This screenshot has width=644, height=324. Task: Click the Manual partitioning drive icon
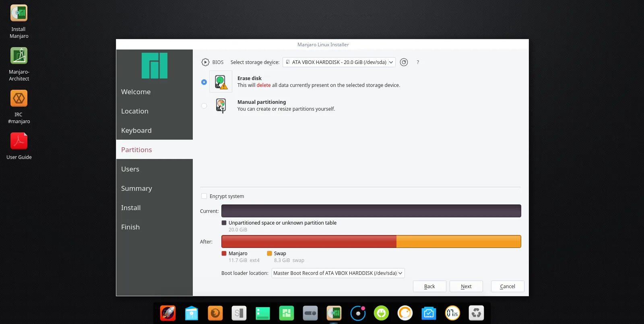(x=221, y=105)
